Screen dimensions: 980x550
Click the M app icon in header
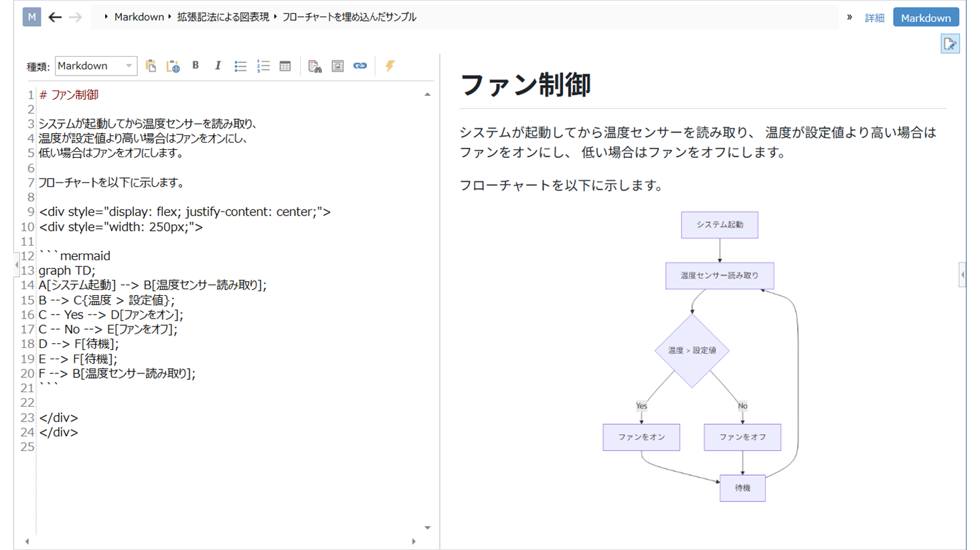pyautogui.click(x=31, y=17)
